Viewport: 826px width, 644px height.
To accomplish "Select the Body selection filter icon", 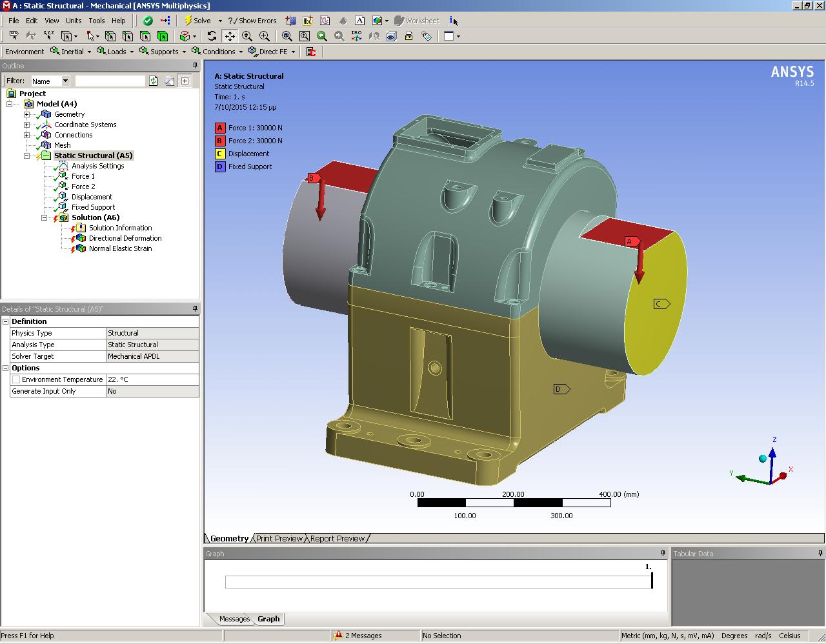I will pos(163,36).
